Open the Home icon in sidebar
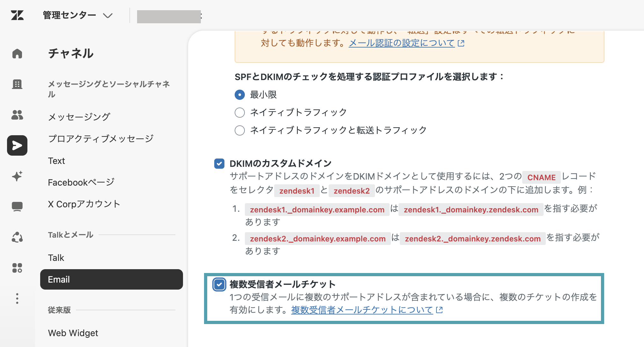The height and width of the screenshot is (347, 644). coord(17,53)
